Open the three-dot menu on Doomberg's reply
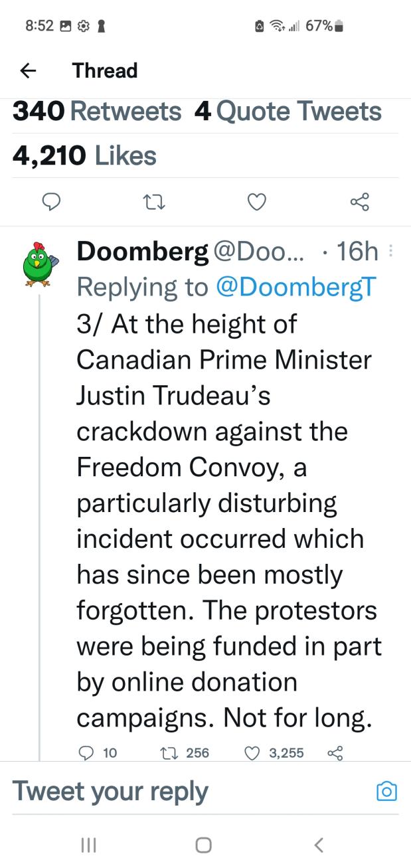This screenshot has width=411, height=868. coord(391,252)
